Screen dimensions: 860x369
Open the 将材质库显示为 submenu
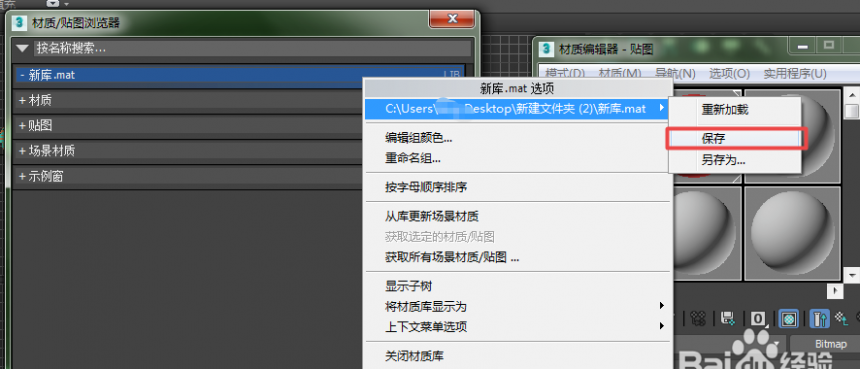pos(518,306)
